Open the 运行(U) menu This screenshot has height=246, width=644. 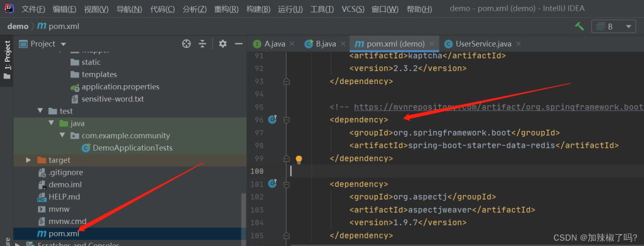pos(290,9)
